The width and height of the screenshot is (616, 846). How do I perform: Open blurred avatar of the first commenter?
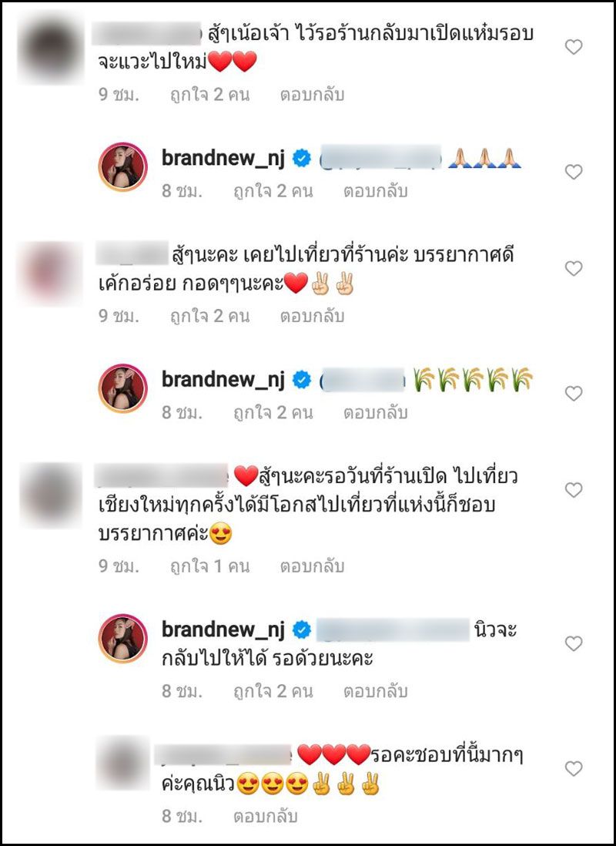(50, 49)
